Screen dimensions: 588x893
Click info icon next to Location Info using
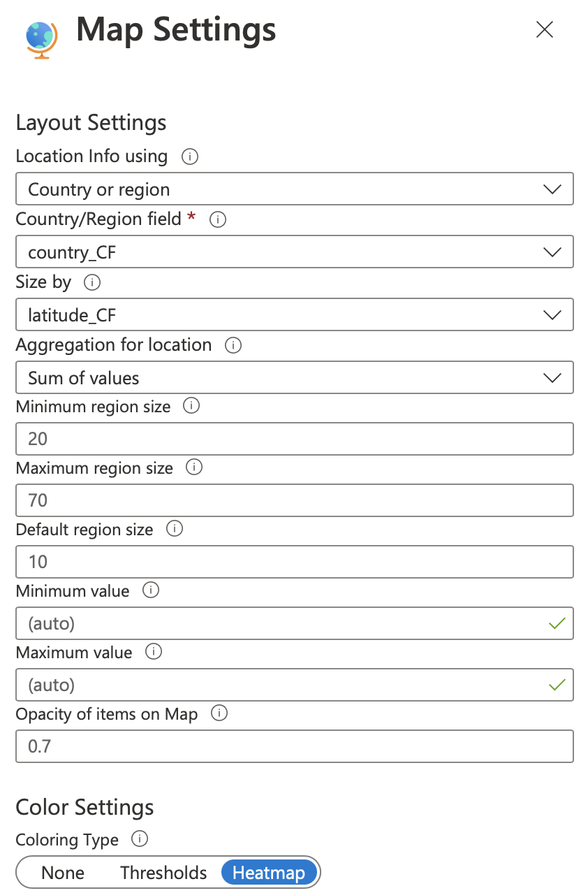[x=189, y=157]
